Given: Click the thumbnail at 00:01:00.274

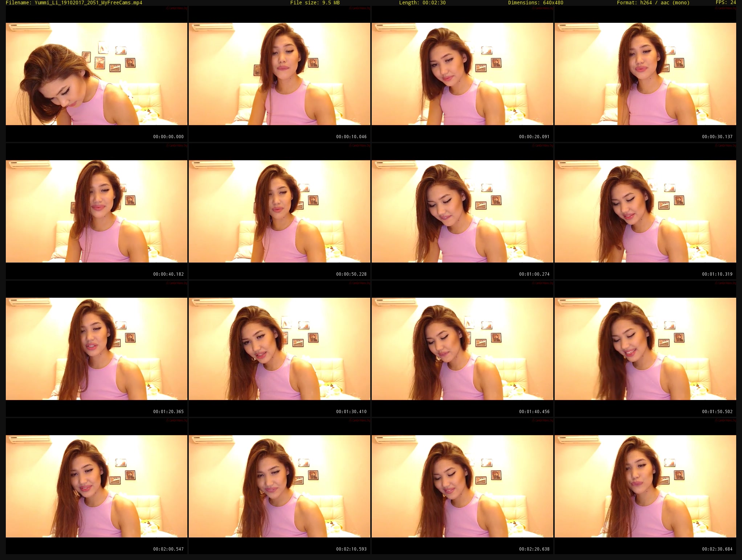Looking at the screenshot, I should tap(462, 211).
